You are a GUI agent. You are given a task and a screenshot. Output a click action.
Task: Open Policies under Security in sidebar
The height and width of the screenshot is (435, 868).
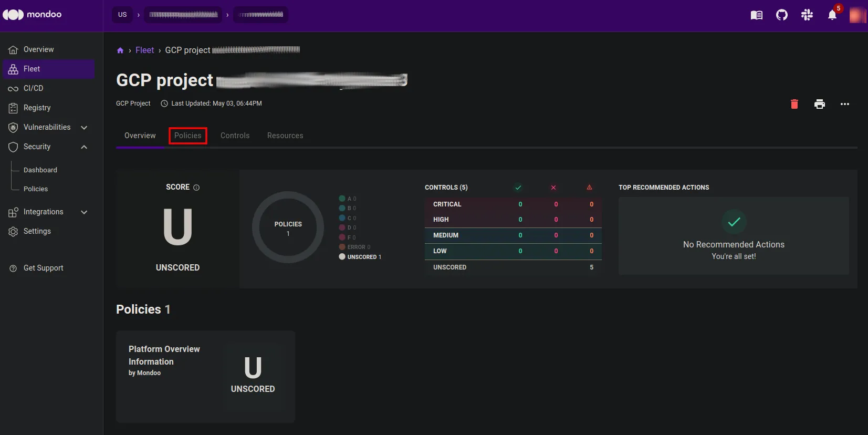(x=36, y=189)
